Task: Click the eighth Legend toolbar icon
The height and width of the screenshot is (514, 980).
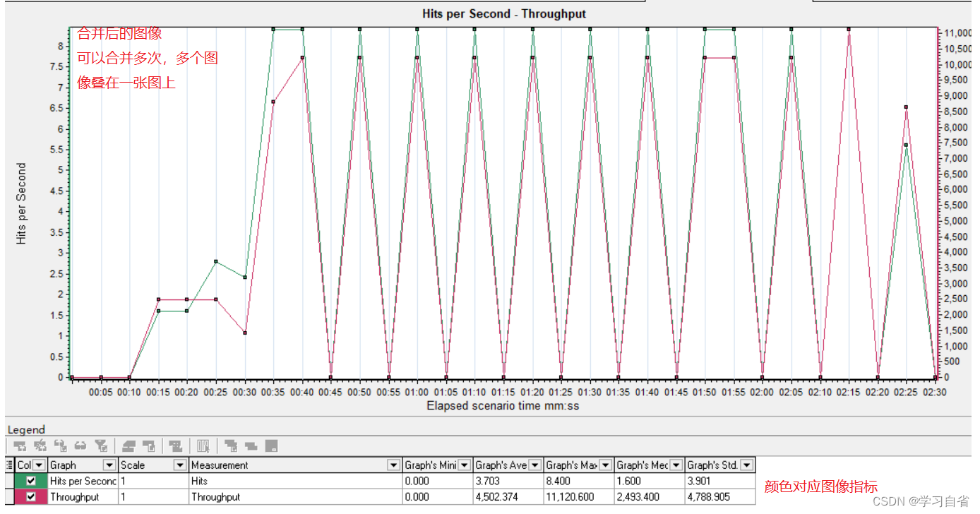Action: pyautogui.click(x=176, y=446)
